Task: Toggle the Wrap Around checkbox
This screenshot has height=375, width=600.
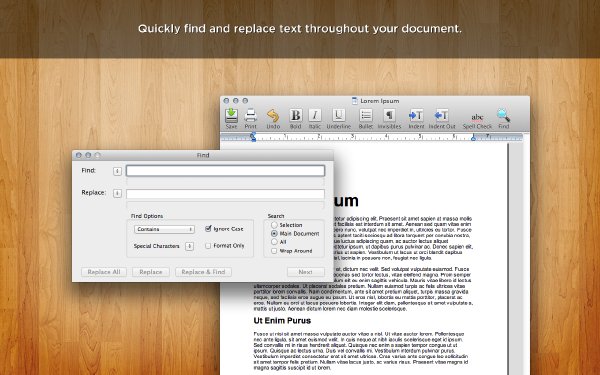Action: click(x=274, y=251)
